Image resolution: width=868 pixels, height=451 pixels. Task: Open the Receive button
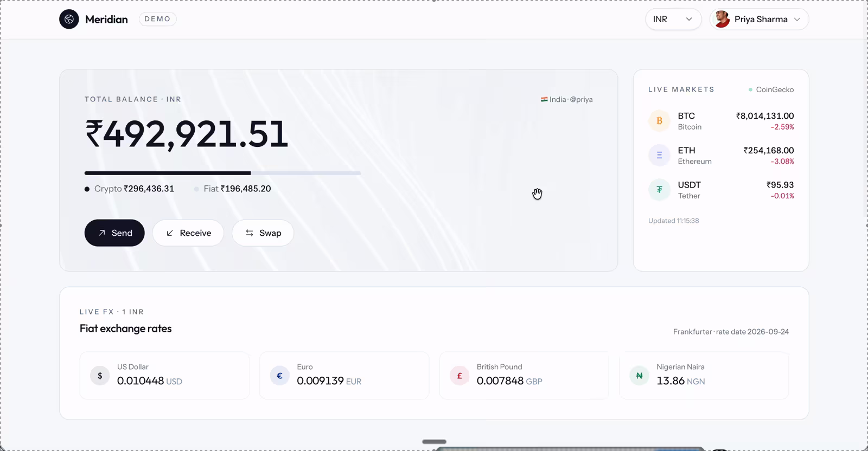tap(188, 233)
